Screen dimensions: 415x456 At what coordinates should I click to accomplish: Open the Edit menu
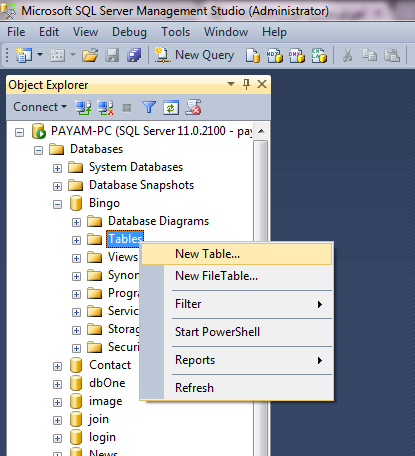point(49,32)
